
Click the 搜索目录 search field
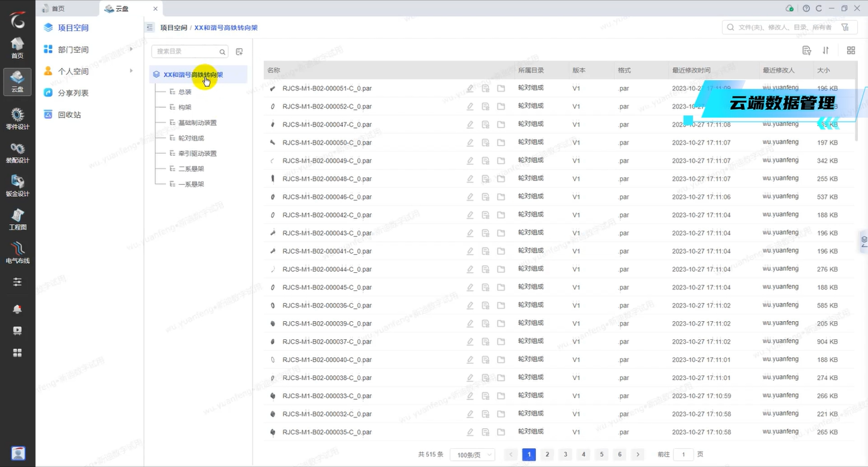click(186, 52)
